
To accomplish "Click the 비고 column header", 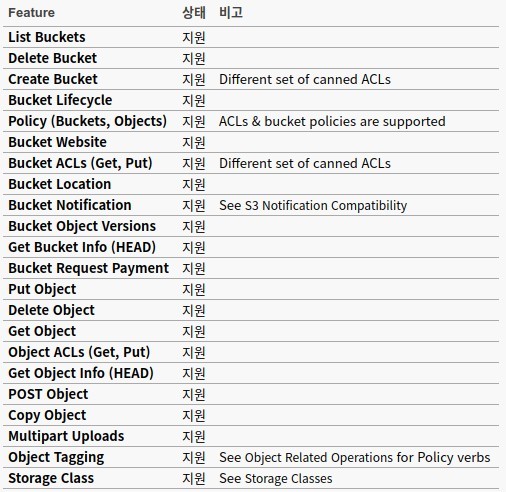I will coord(231,13).
